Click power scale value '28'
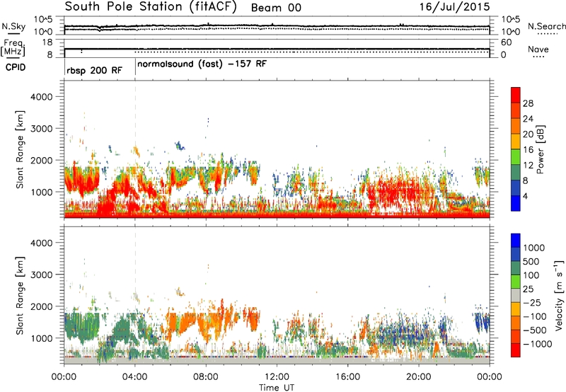Image resolution: width=566 pixels, height=392 pixels. 528,103
